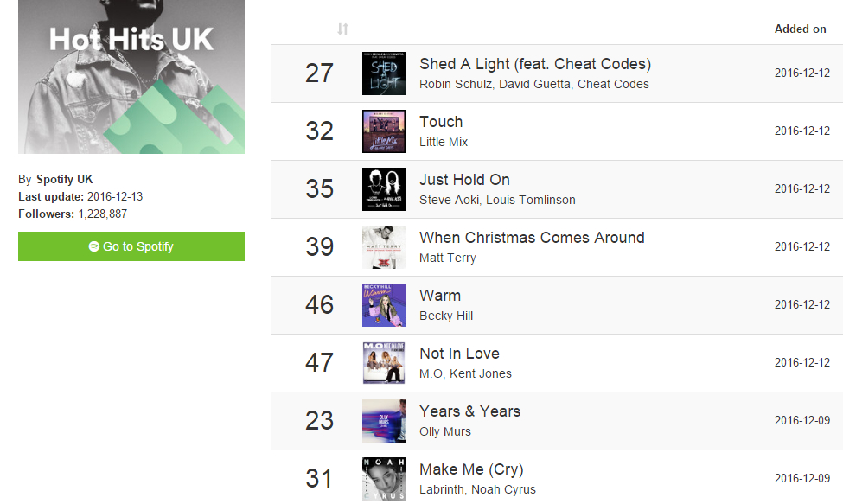Click When Christmas Comes Around album thumbnail
Screen dimensions: 843x504
[x=384, y=247]
